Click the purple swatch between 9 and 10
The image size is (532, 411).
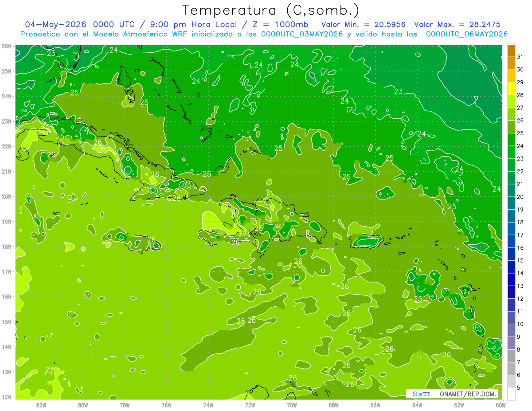coord(511,330)
